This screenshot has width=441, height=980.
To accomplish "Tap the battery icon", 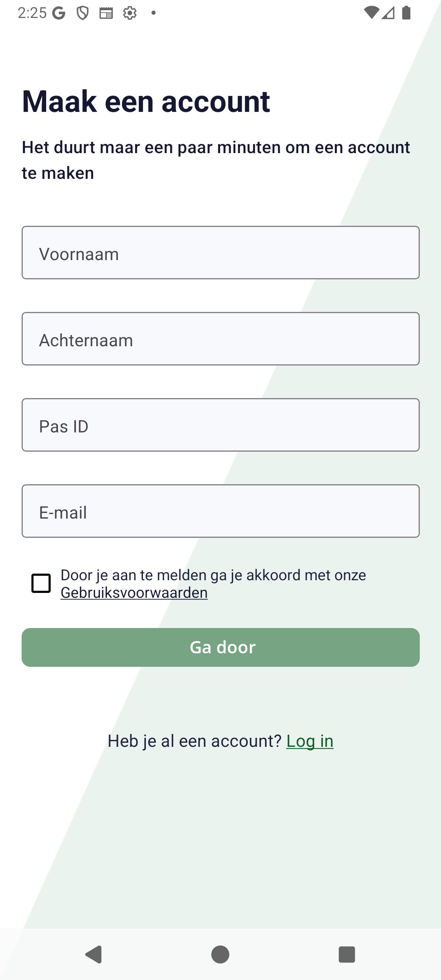I will (406, 13).
